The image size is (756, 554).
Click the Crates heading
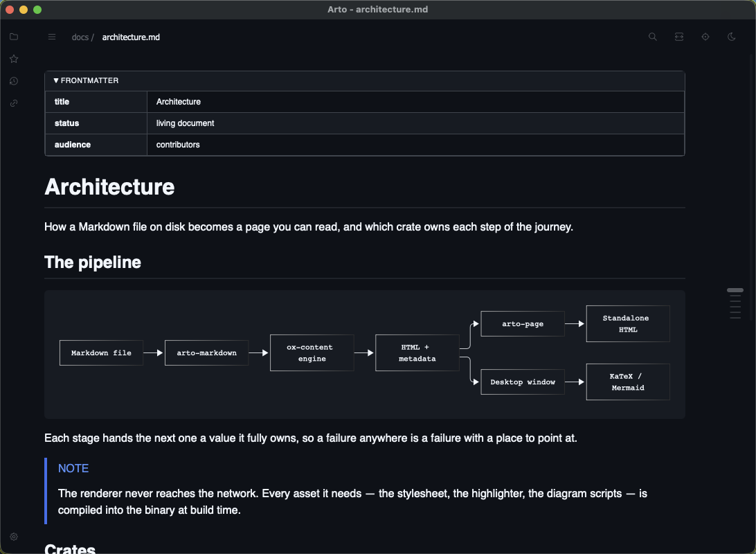(70, 548)
